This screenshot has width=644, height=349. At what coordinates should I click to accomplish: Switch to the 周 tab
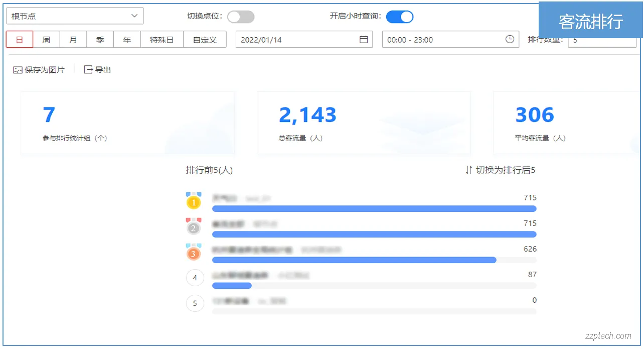46,39
